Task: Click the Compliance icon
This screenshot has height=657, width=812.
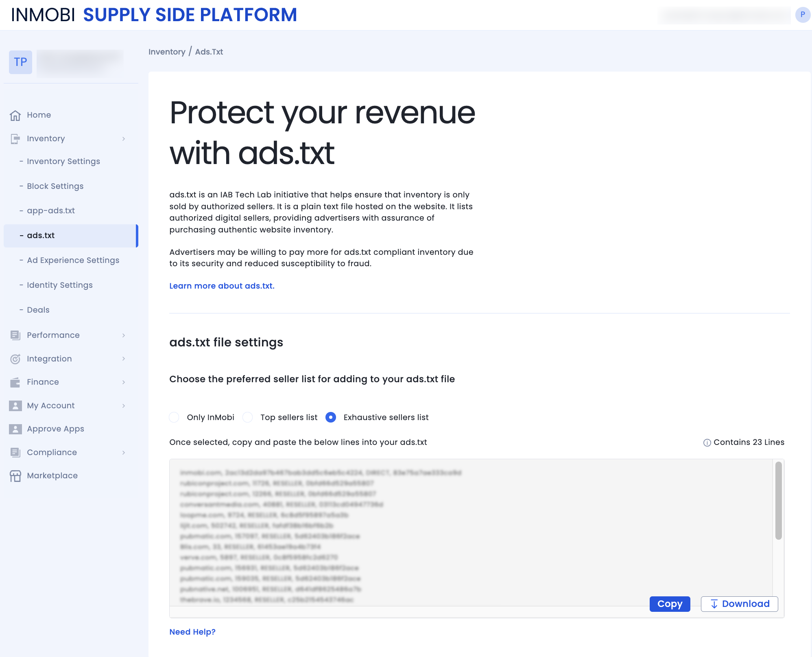Action: (x=15, y=452)
